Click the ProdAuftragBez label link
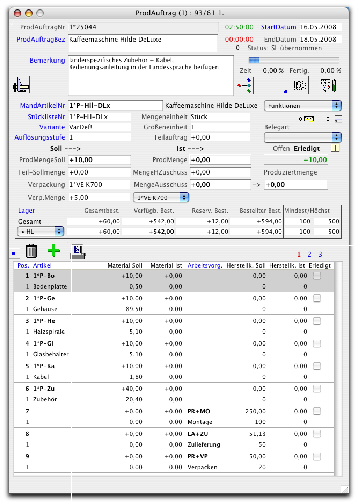 (41, 39)
